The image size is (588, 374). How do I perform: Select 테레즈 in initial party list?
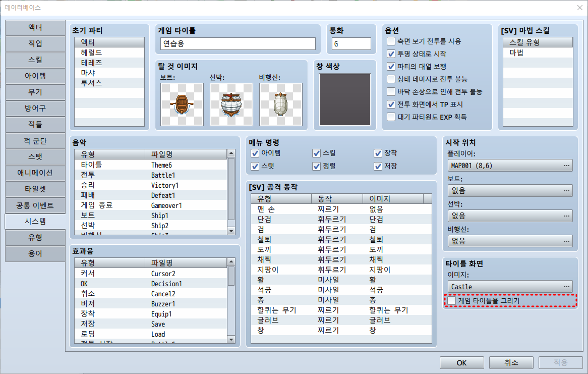point(109,63)
